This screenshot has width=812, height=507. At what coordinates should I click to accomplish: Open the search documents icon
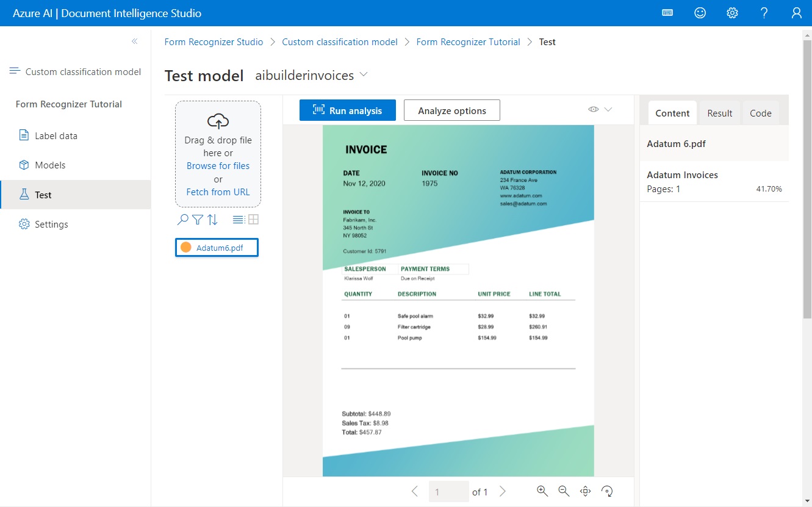point(181,219)
